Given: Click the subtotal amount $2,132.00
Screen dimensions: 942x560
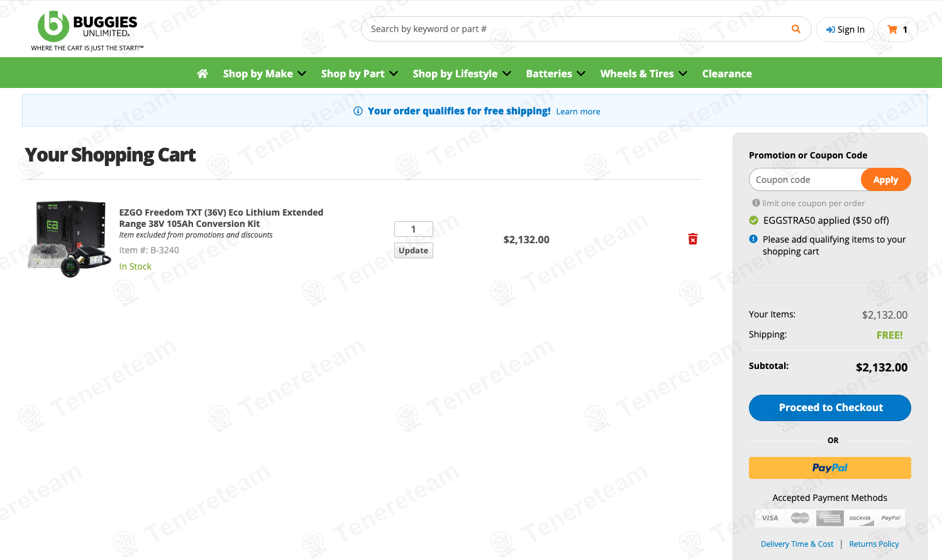Looking at the screenshot, I should point(881,368).
